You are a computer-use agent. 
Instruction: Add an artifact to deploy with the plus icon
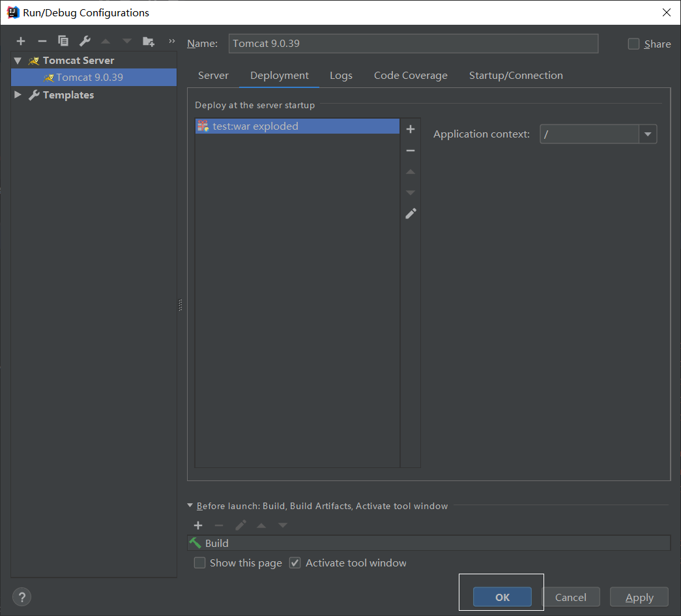(411, 130)
